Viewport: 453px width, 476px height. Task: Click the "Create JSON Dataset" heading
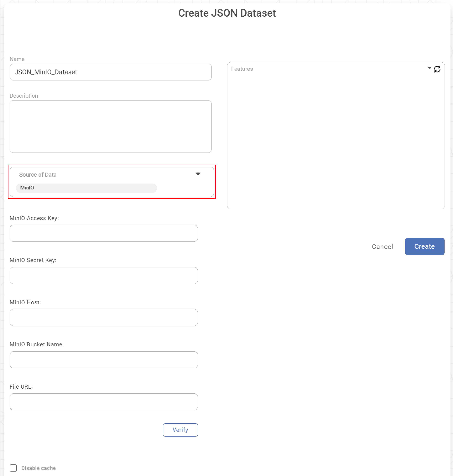[227, 13]
